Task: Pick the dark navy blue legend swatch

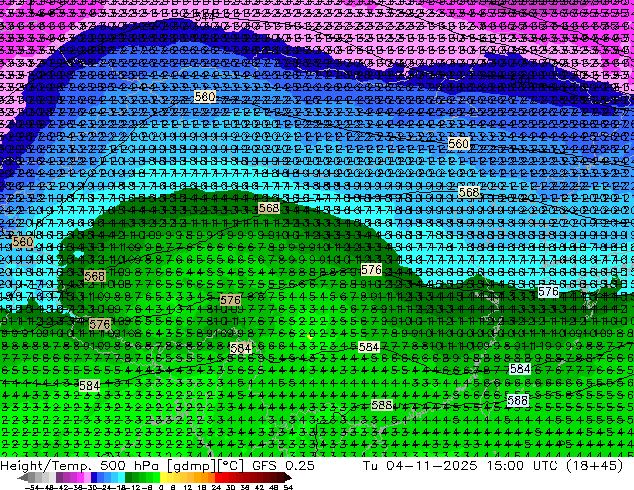Action: pos(94,478)
